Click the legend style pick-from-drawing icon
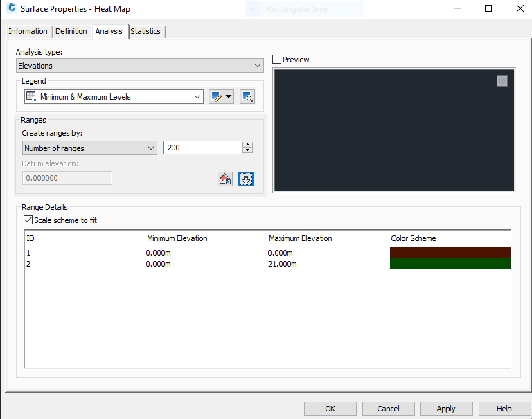532x419 pixels. (x=247, y=97)
